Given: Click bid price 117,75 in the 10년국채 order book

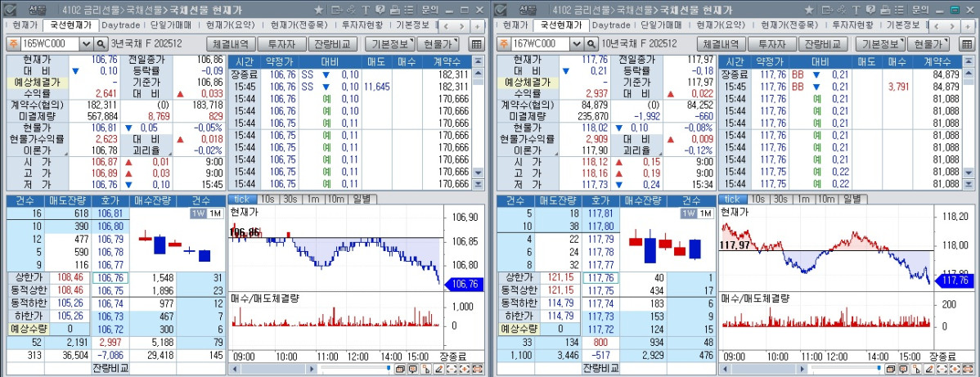Looking at the screenshot, I should [600, 290].
